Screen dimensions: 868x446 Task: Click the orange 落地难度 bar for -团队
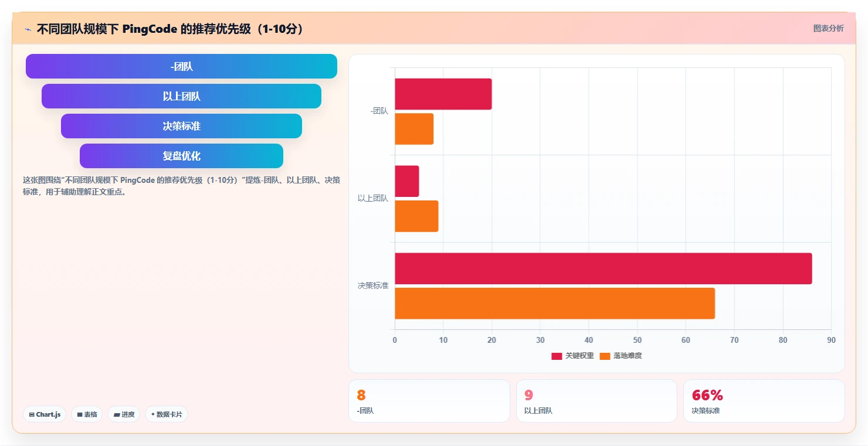tap(414, 129)
